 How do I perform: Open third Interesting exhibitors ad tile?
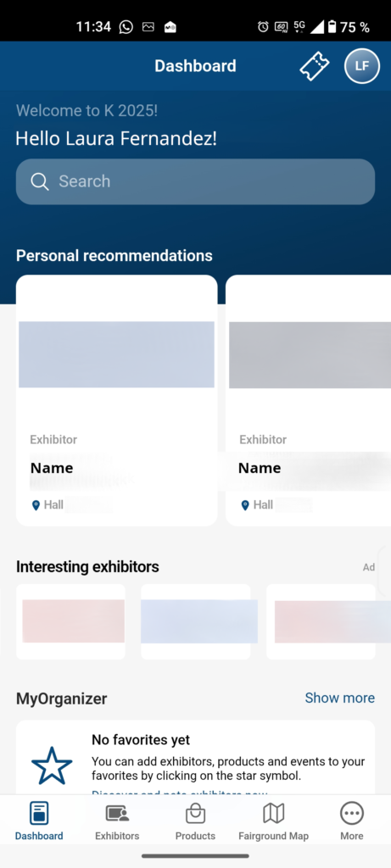[321, 621]
